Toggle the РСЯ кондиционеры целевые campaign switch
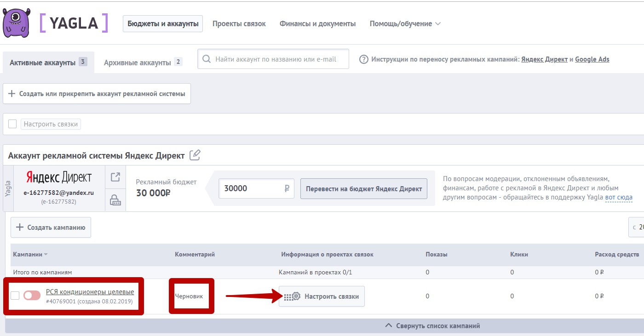The image size is (644, 336). point(32,296)
